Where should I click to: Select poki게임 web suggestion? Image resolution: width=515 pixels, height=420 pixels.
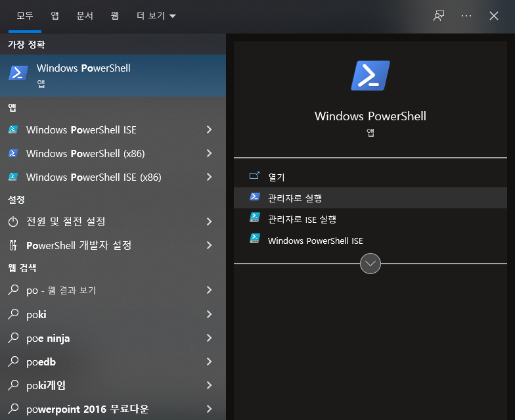point(113,385)
